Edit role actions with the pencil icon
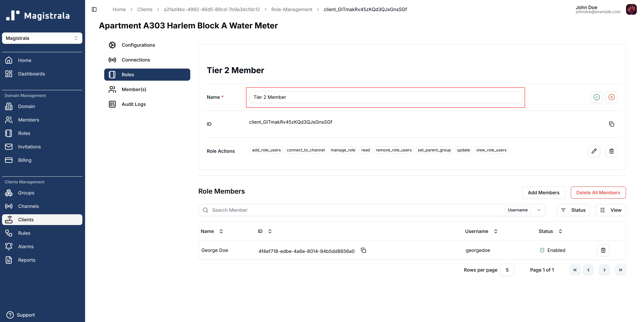Image resolution: width=644 pixels, height=322 pixels. [594, 151]
